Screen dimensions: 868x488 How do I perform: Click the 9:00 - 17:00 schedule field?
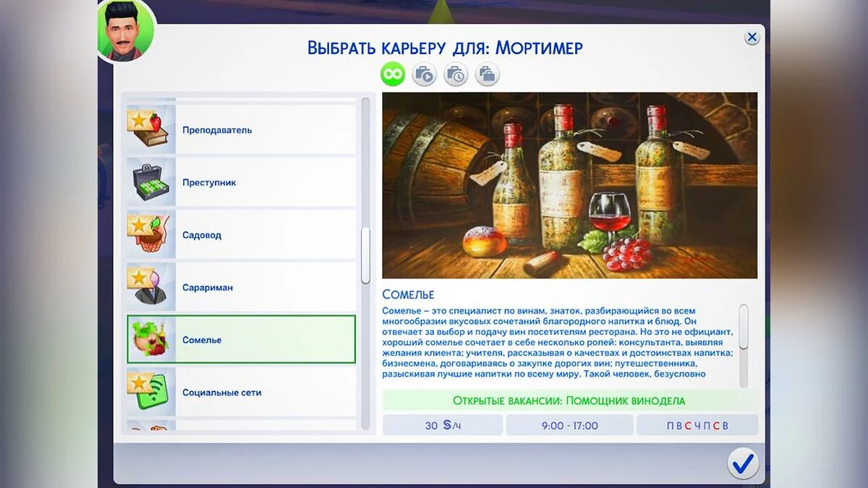point(570,425)
